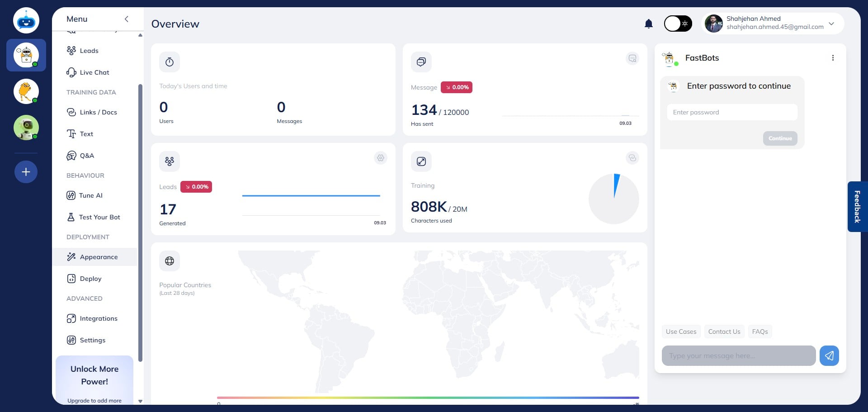Open the blue FastBots logo bot
The width and height of the screenshot is (868, 412).
click(x=26, y=20)
